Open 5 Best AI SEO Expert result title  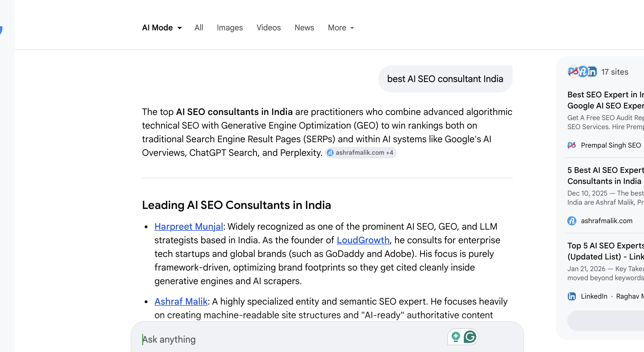click(x=606, y=175)
